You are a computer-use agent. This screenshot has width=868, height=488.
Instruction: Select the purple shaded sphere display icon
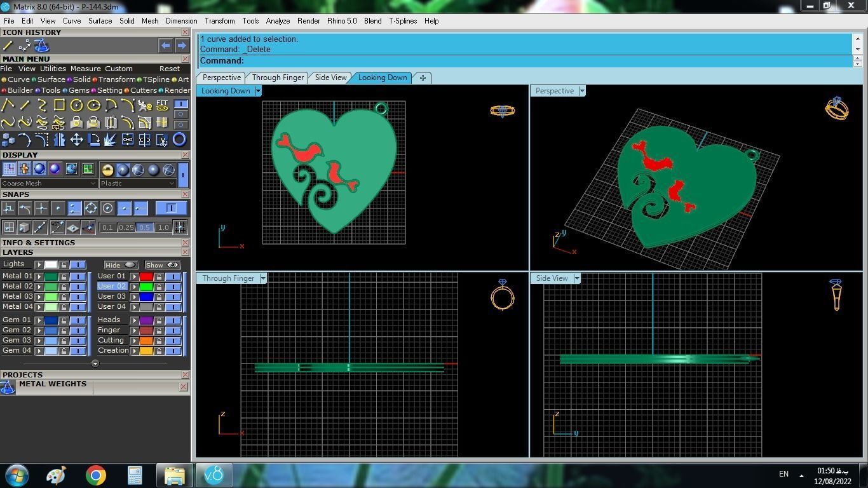[x=55, y=169]
